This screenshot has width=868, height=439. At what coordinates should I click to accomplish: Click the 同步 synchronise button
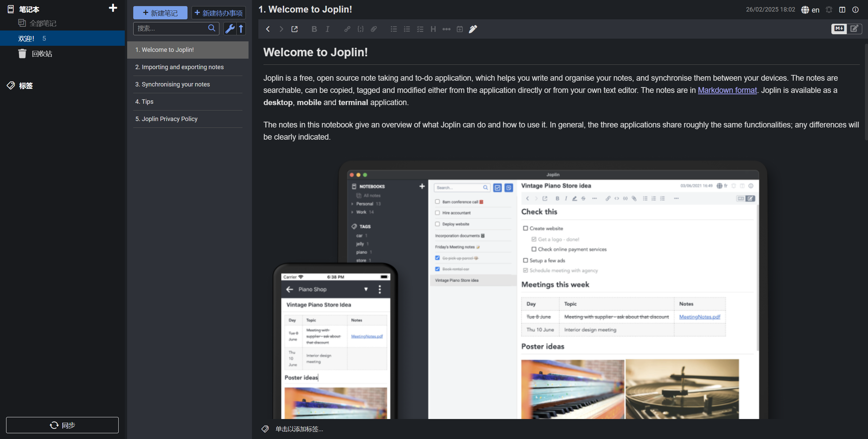(x=62, y=425)
